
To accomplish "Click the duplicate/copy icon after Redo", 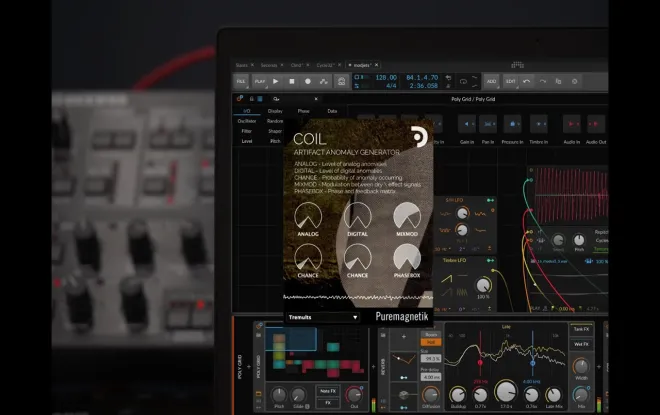I will coord(558,81).
